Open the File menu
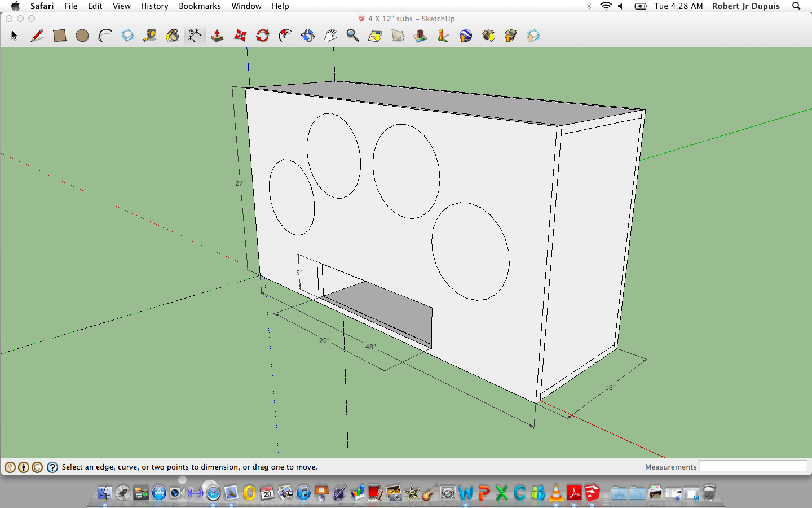The width and height of the screenshot is (812, 508). pyautogui.click(x=70, y=6)
